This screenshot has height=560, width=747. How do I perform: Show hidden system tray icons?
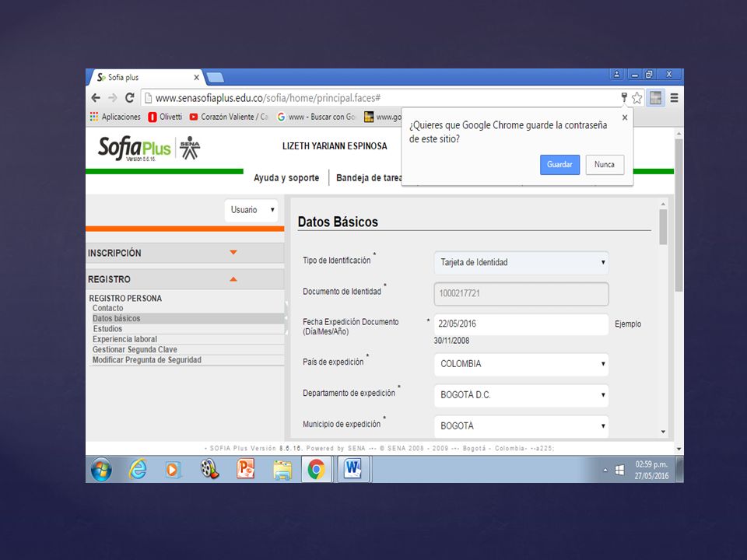tap(605, 470)
